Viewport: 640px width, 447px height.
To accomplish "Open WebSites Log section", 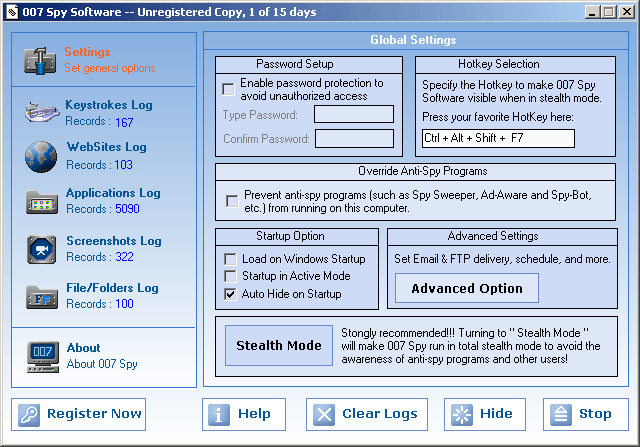I will click(x=107, y=147).
